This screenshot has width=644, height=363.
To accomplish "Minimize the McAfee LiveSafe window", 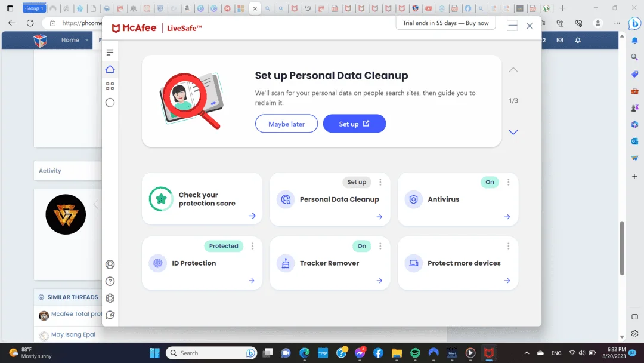I will pyautogui.click(x=512, y=26).
